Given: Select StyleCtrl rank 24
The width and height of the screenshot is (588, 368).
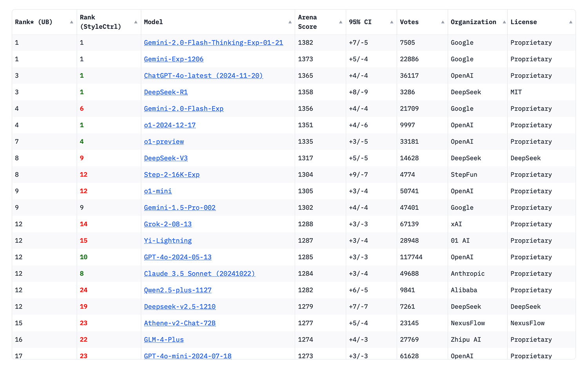Looking at the screenshot, I should pyautogui.click(x=83, y=290).
